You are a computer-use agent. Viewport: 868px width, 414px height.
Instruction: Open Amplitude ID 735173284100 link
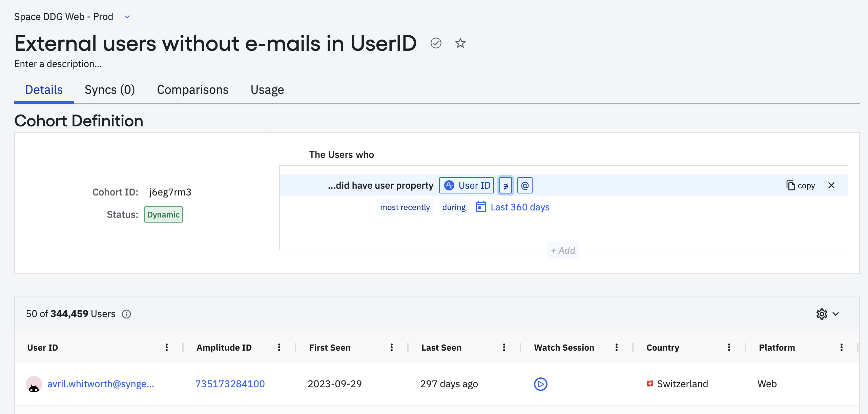(x=230, y=384)
